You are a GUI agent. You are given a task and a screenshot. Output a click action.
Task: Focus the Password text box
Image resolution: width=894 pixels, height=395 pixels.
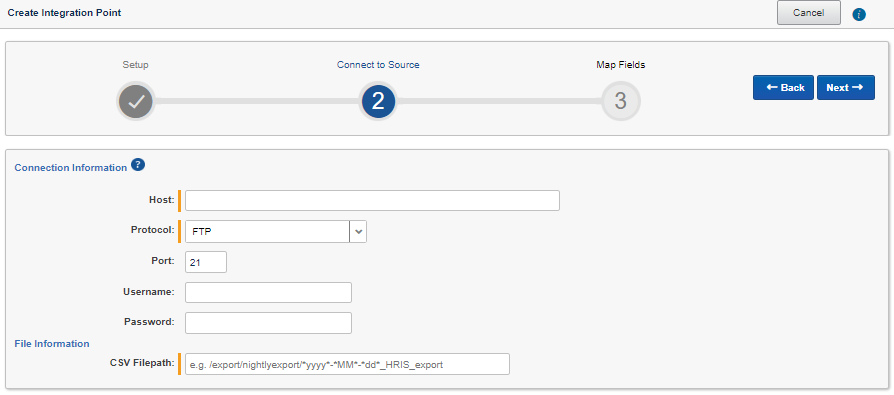pyautogui.click(x=269, y=323)
